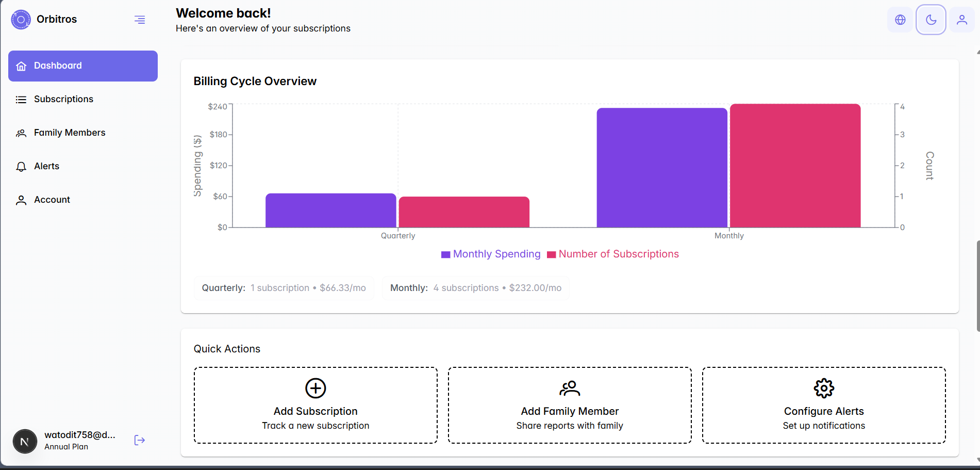Select the Dashboard home icon
This screenshot has width=980, height=470.
coord(21,66)
